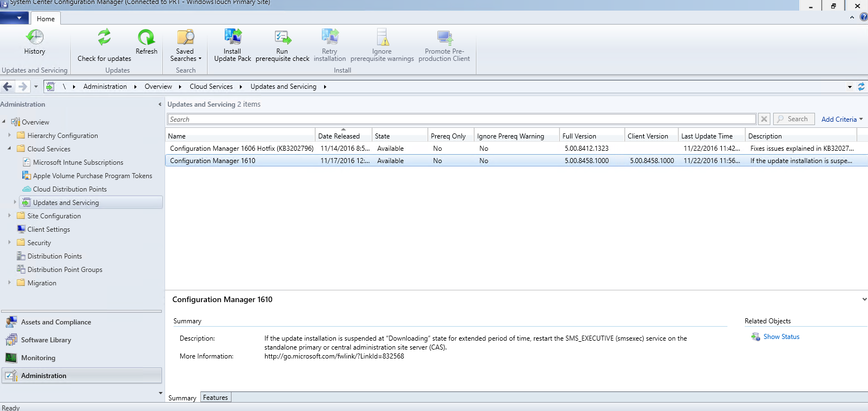
Task: Collapse the Cloud Services node
Action: (9, 149)
